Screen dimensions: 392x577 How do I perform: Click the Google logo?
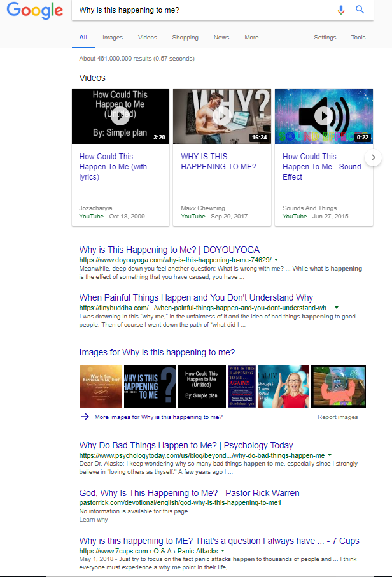(35, 10)
